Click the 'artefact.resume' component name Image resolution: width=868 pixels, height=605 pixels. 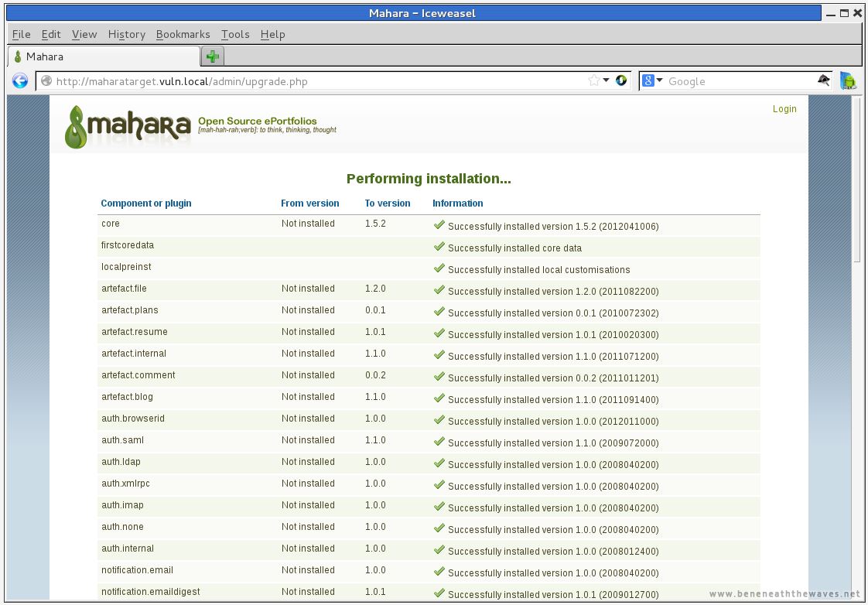point(135,332)
